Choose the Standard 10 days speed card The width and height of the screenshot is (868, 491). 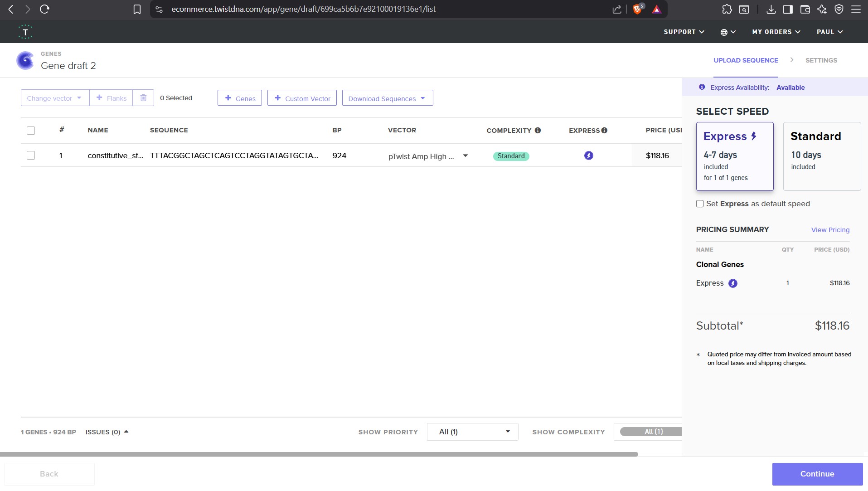822,156
